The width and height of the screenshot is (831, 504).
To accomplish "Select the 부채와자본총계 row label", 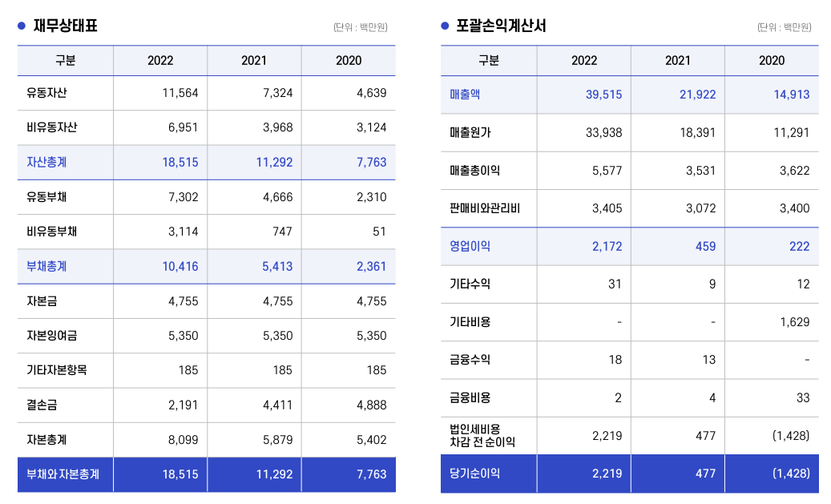I will click(63, 474).
